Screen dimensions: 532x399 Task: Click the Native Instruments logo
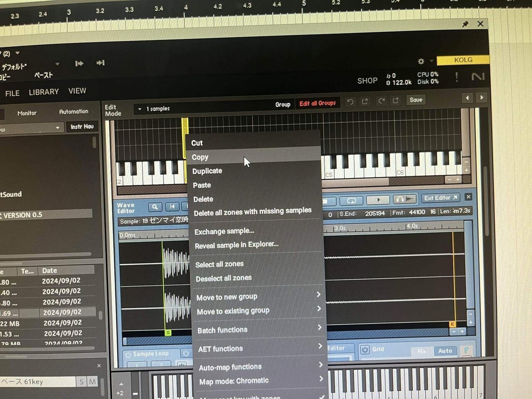click(x=478, y=77)
